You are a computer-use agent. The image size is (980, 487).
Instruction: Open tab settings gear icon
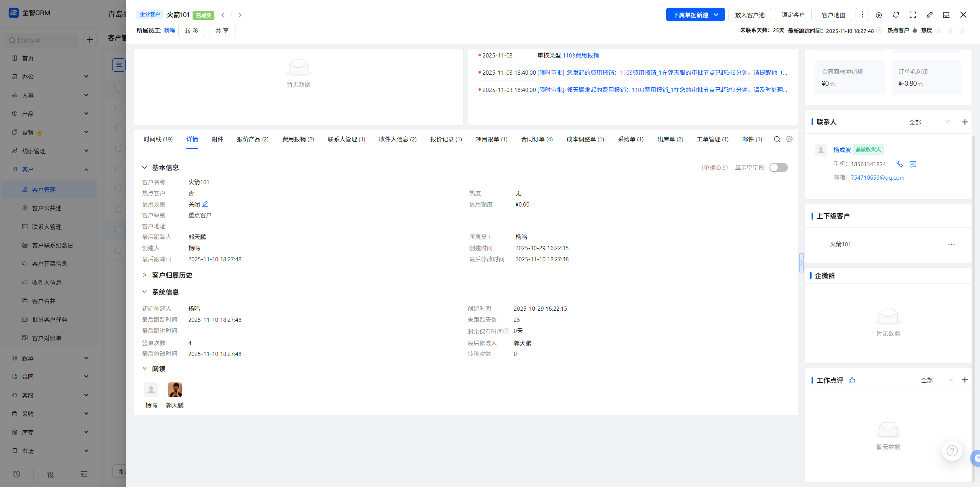pyautogui.click(x=789, y=139)
